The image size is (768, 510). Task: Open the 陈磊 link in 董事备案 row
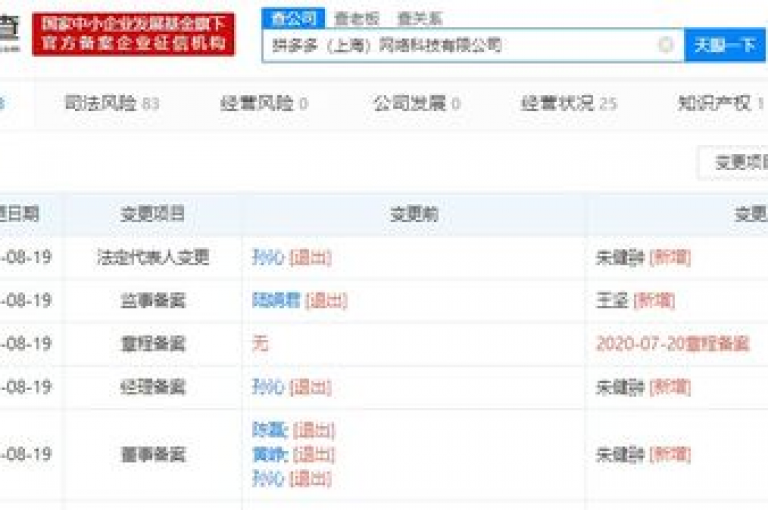tap(269, 430)
